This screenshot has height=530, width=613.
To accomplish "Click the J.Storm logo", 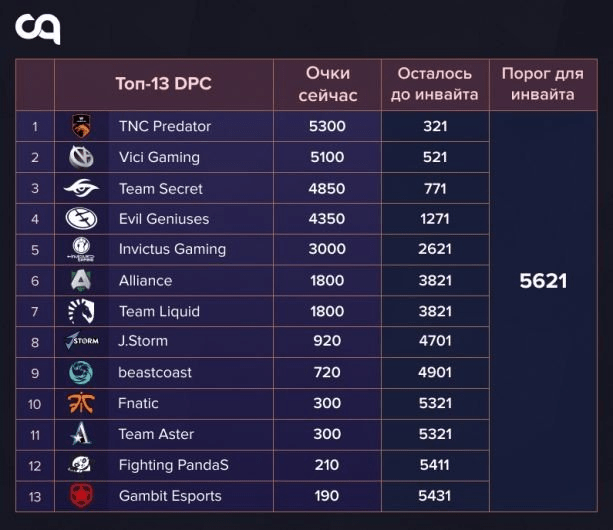I will coord(81,341).
